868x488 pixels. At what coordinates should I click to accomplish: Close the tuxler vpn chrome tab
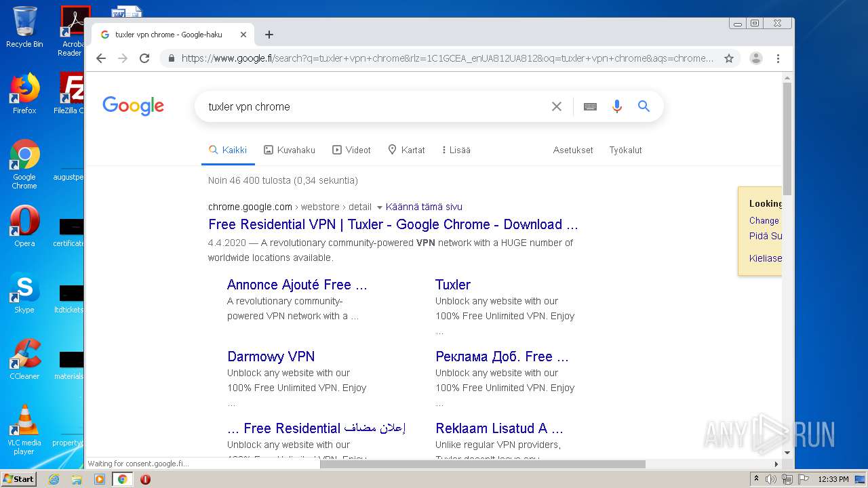[243, 35]
